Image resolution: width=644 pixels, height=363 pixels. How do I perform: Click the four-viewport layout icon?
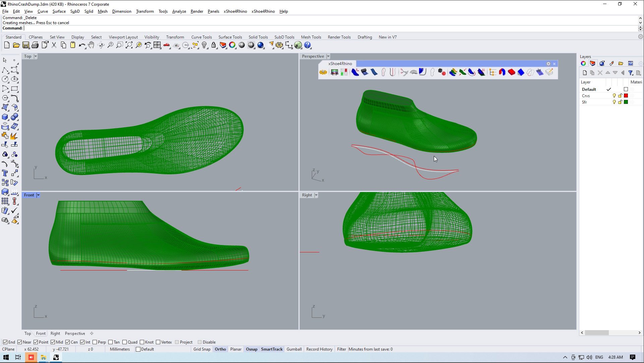(x=157, y=45)
